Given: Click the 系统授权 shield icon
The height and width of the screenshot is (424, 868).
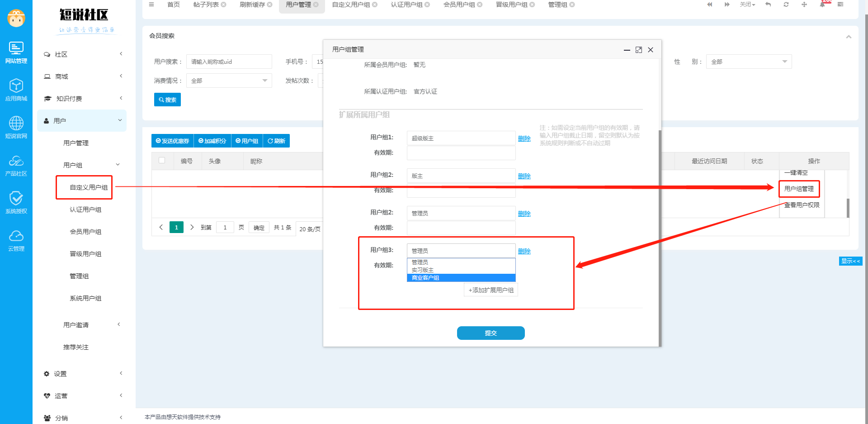Looking at the screenshot, I should [x=16, y=202].
